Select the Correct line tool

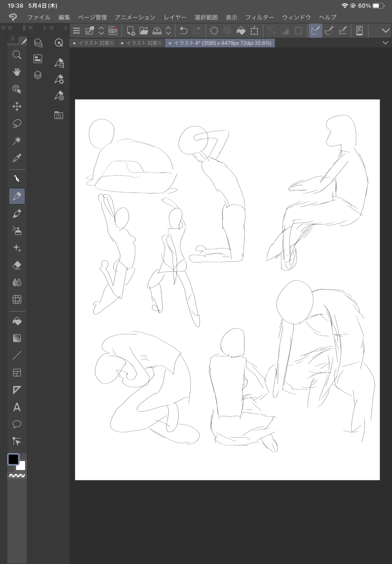tap(17, 441)
